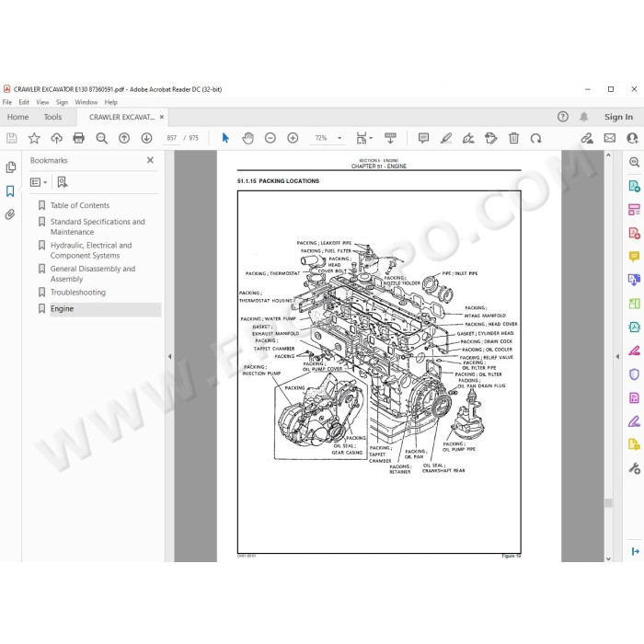Print the document with printer icon
The width and height of the screenshot is (644, 644).
tap(78, 138)
